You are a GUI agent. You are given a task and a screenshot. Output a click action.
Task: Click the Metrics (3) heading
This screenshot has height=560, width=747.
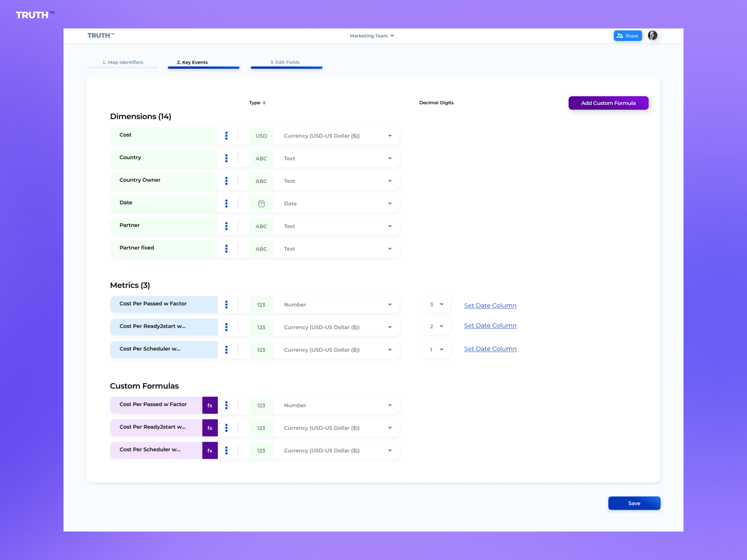pyautogui.click(x=130, y=285)
